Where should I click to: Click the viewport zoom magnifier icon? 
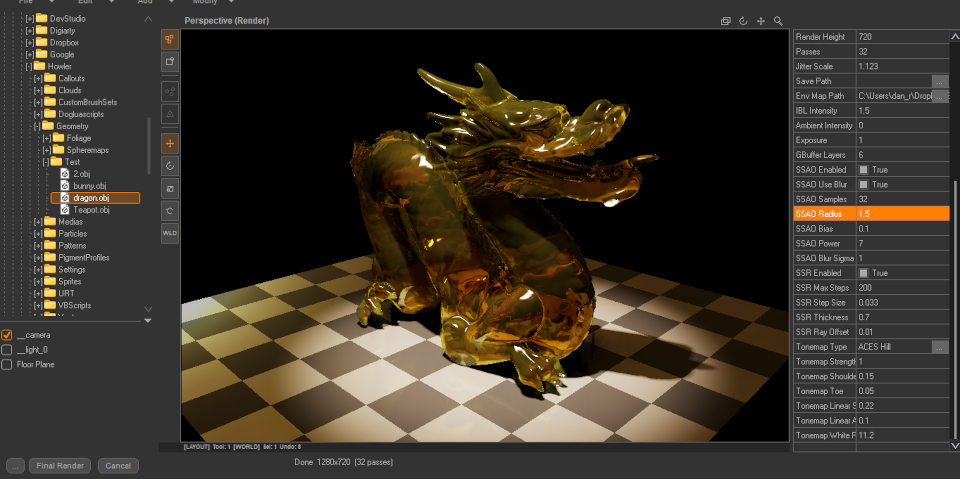coord(778,21)
